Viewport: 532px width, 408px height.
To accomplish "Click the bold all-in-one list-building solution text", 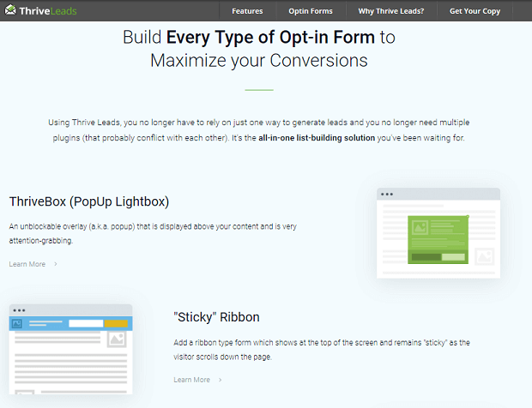I will (x=317, y=138).
